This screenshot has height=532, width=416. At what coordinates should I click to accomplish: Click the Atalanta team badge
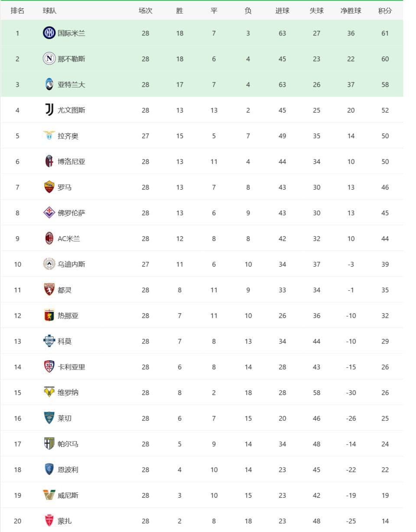coord(49,84)
